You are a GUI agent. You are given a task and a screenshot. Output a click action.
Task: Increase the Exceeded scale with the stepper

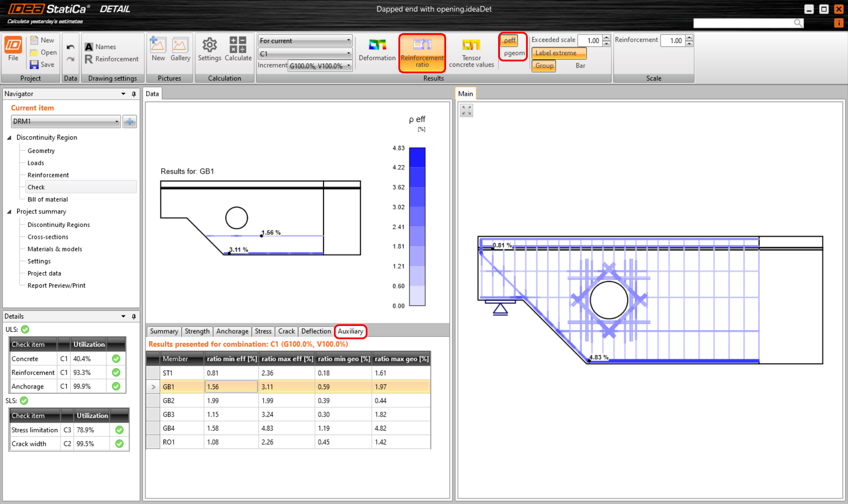606,38
